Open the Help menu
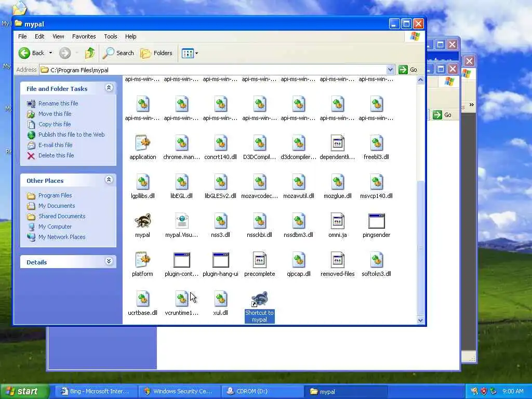 click(x=130, y=36)
